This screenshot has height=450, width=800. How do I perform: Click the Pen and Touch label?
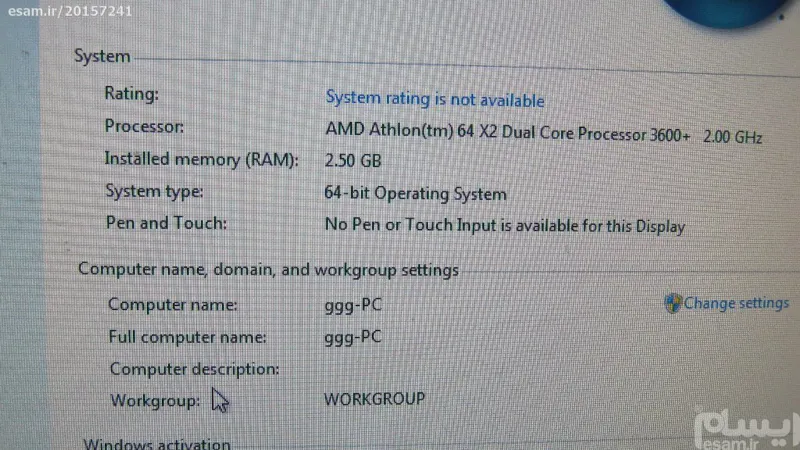pos(166,223)
